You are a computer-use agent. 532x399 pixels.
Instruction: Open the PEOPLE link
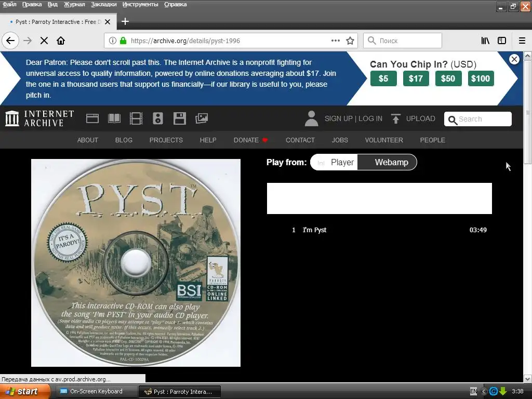(x=433, y=140)
